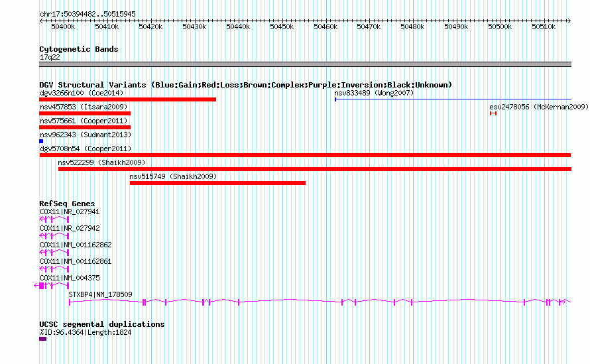Click the COX11|NM_001162862 transcript glyph
This screenshot has width=590, height=364.
[x=54, y=251]
